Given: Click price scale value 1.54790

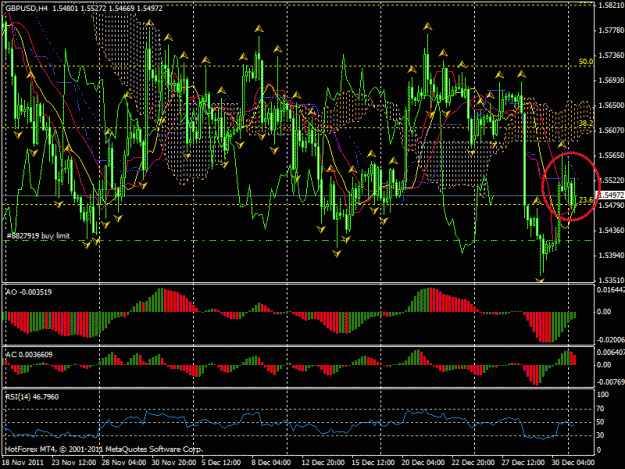Looking at the screenshot, I should (611, 205).
